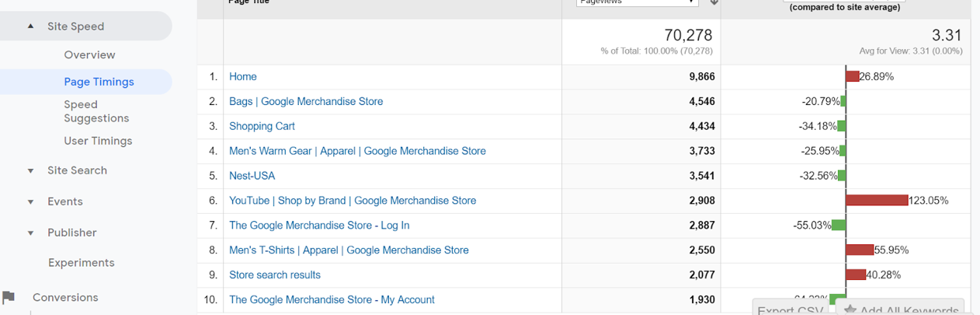Open Experiments in sidebar
Viewport: 980px width, 315px height.
[81, 263]
